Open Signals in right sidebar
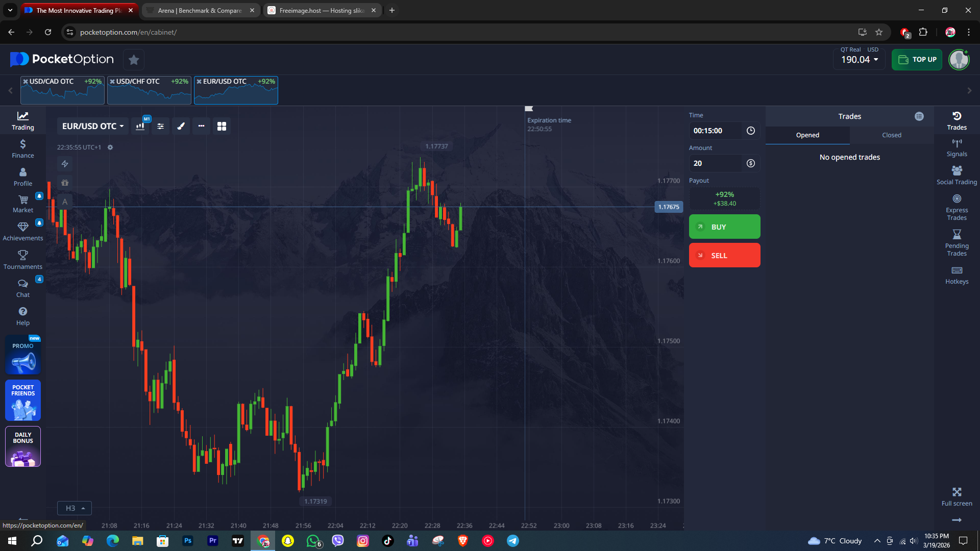The width and height of the screenshot is (980, 551). pyautogui.click(x=957, y=148)
